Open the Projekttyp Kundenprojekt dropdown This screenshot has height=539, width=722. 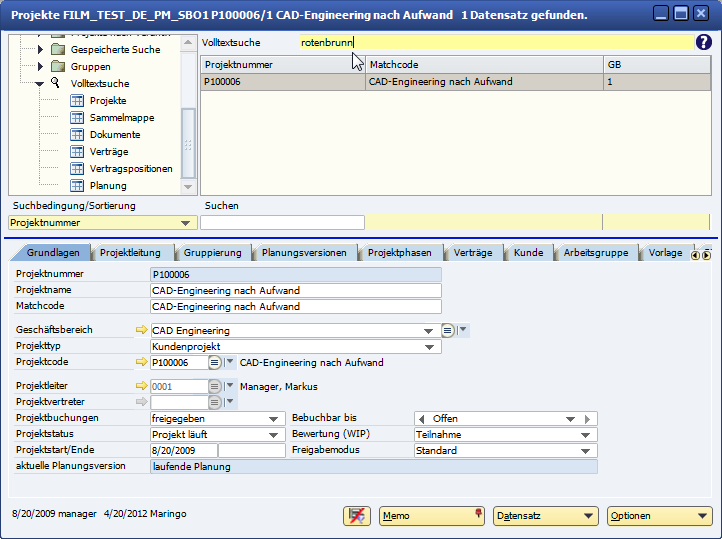pyautogui.click(x=430, y=347)
